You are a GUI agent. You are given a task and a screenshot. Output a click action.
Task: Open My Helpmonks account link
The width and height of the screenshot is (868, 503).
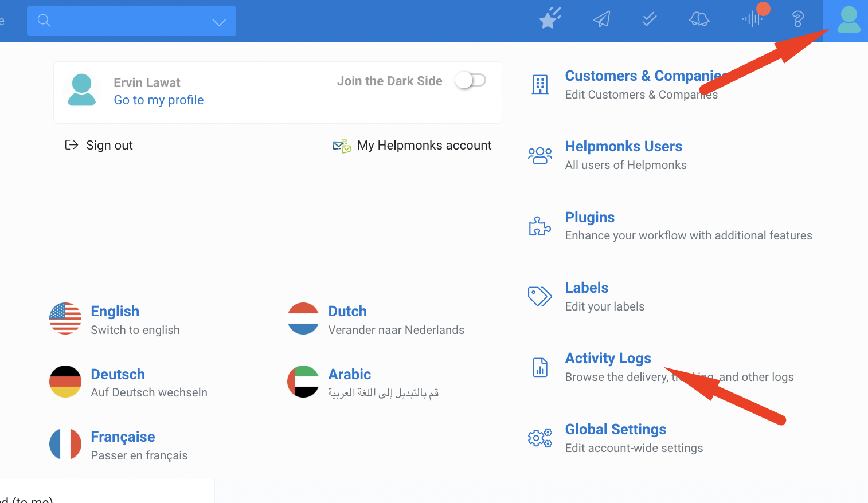[x=424, y=146]
